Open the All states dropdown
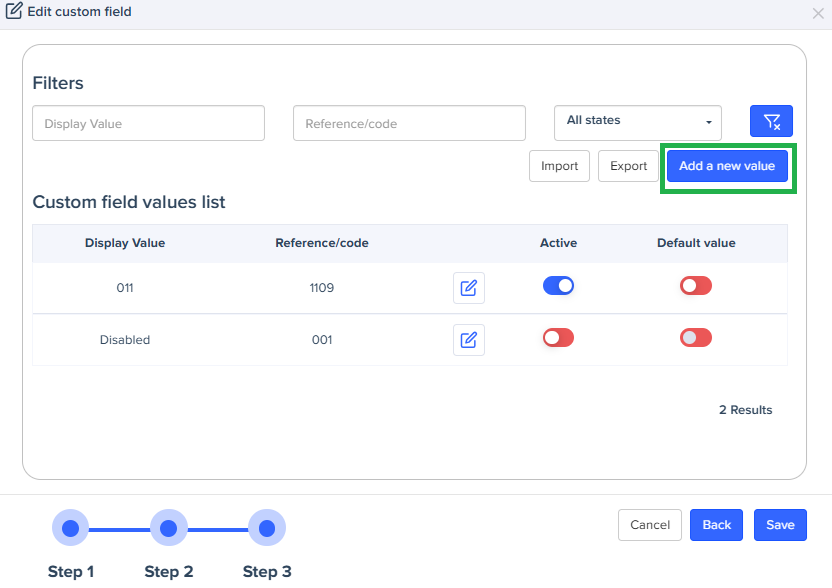Image resolution: width=832 pixels, height=588 pixels. point(638,122)
